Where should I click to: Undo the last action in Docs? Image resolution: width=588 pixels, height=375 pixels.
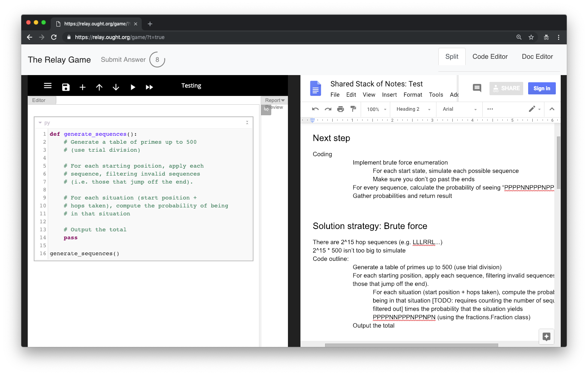point(315,109)
